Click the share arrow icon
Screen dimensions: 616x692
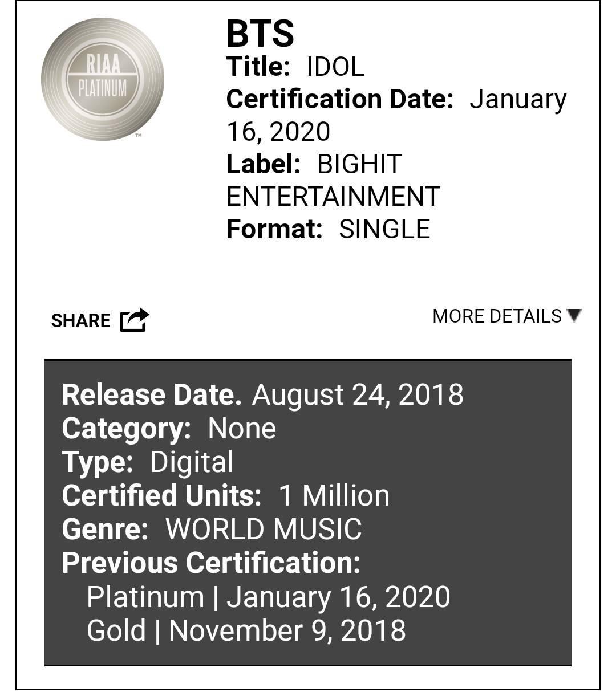click(x=135, y=319)
